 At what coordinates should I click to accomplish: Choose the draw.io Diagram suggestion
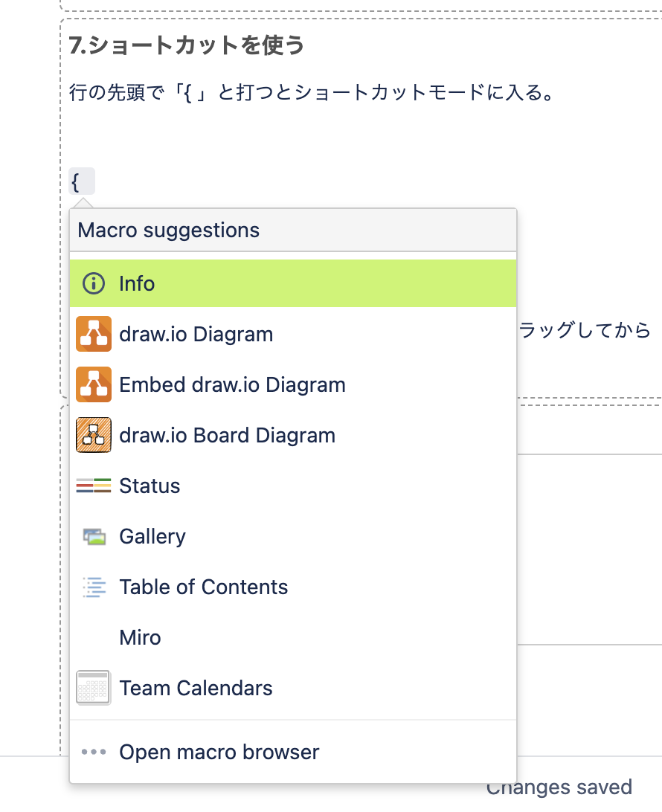coord(293,334)
